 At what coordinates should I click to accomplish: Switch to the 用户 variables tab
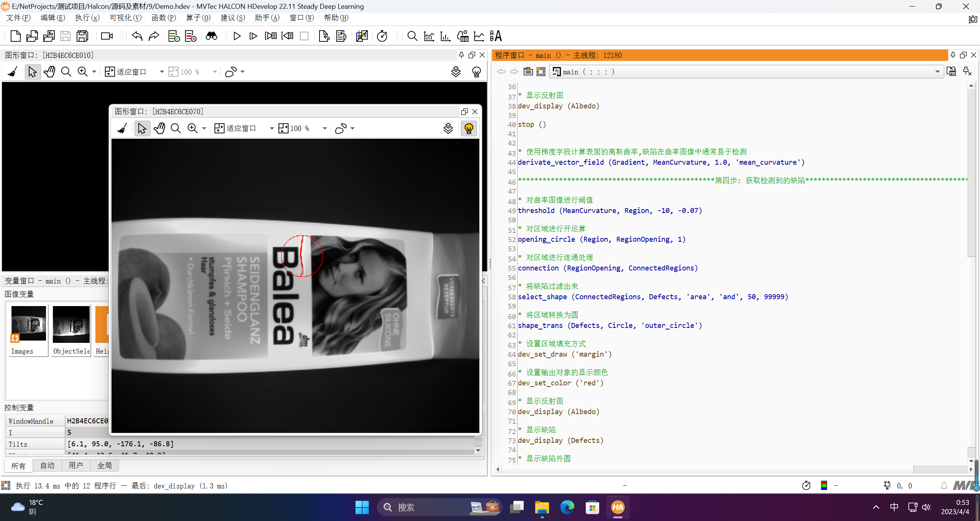pos(75,465)
